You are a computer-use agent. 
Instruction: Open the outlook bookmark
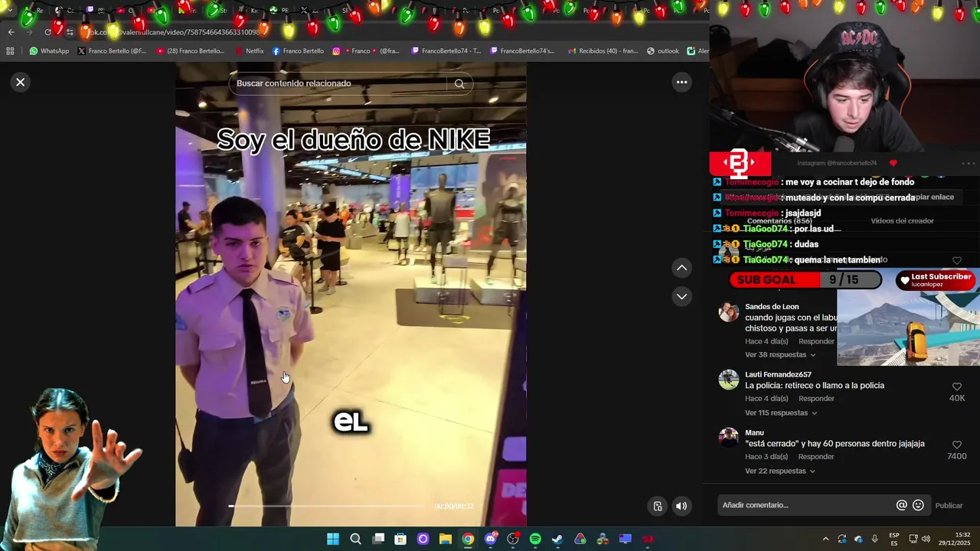[x=663, y=51]
